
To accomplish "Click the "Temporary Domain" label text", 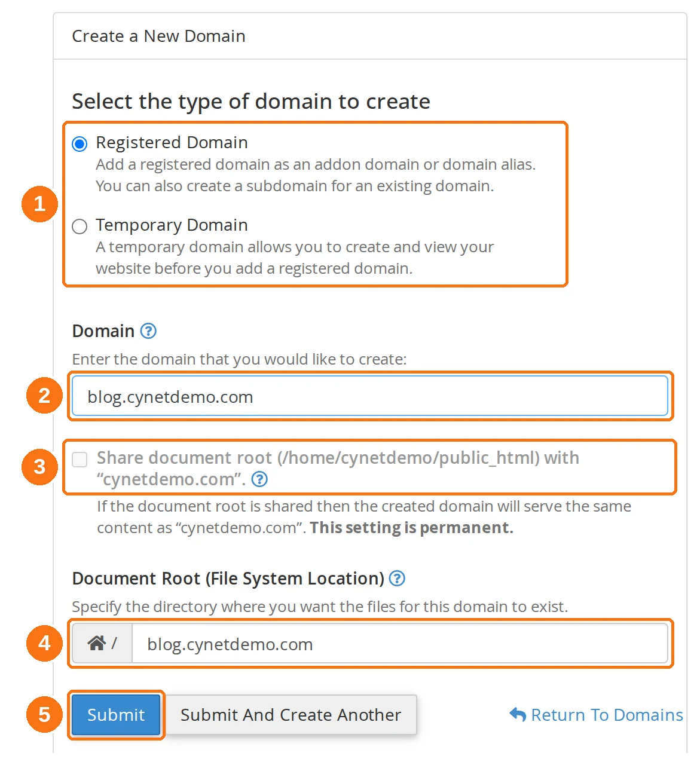I will pyautogui.click(x=172, y=225).
